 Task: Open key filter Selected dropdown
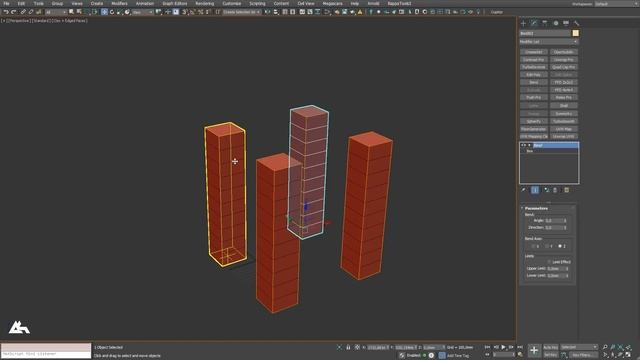[579, 347]
